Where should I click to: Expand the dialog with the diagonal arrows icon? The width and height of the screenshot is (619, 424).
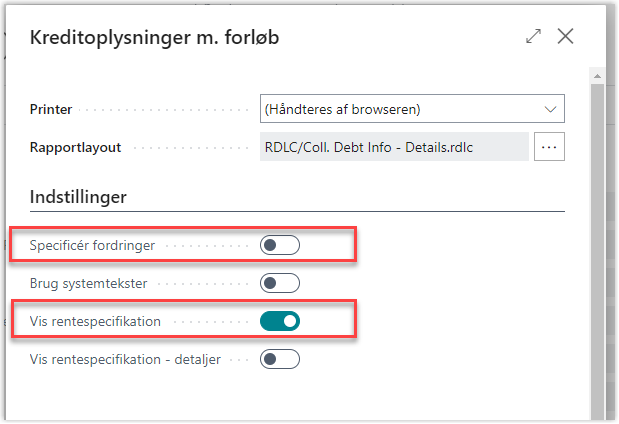pos(533,36)
